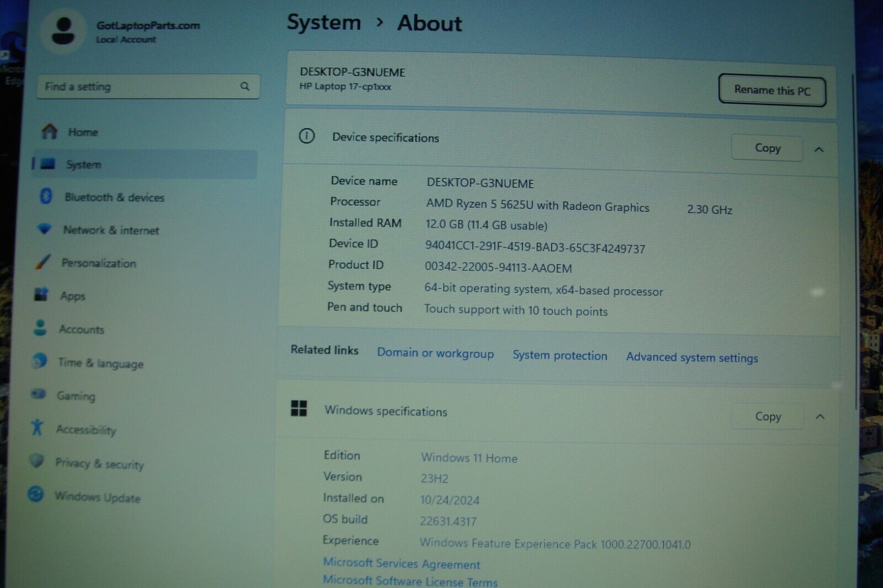Click the Home icon in sidebar
Image resolution: width=883 pixels, height=588 pixels.
pyautogui.click(x=50, y=131)
